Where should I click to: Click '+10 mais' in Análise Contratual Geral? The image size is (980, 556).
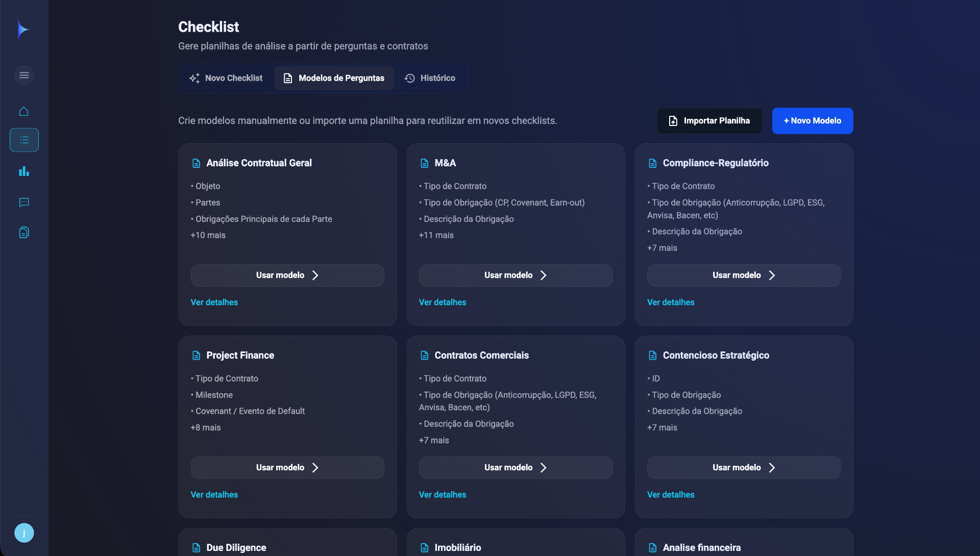click(208, 235)
